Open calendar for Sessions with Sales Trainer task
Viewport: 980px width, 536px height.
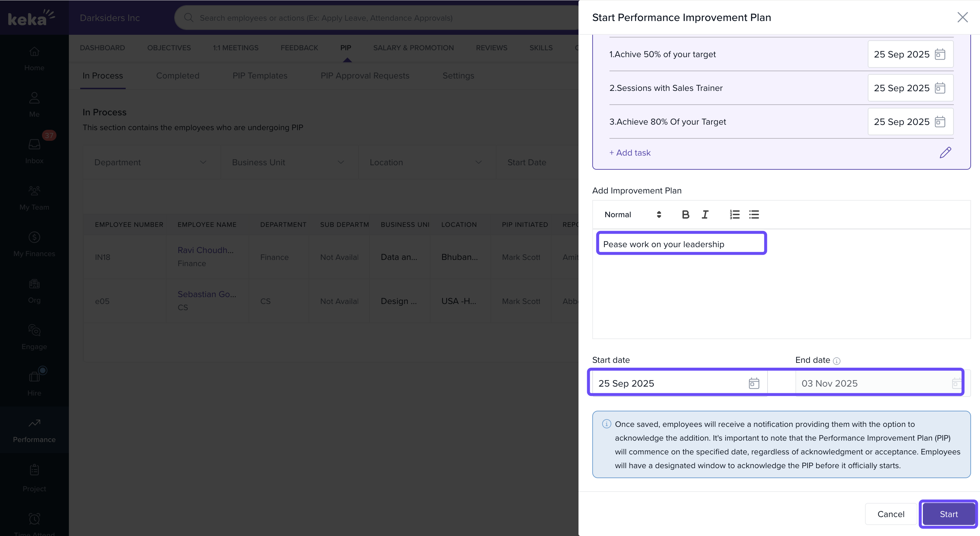[940, 88]
